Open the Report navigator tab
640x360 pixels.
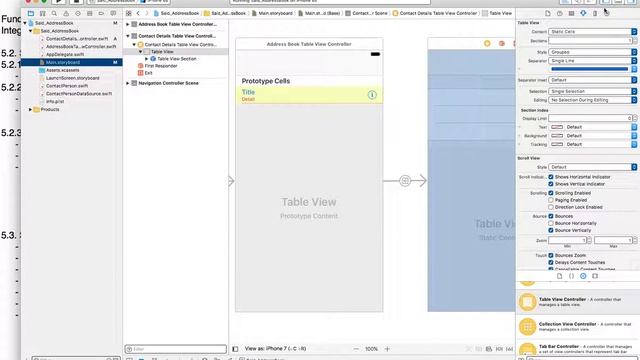[x=113, y=13]
